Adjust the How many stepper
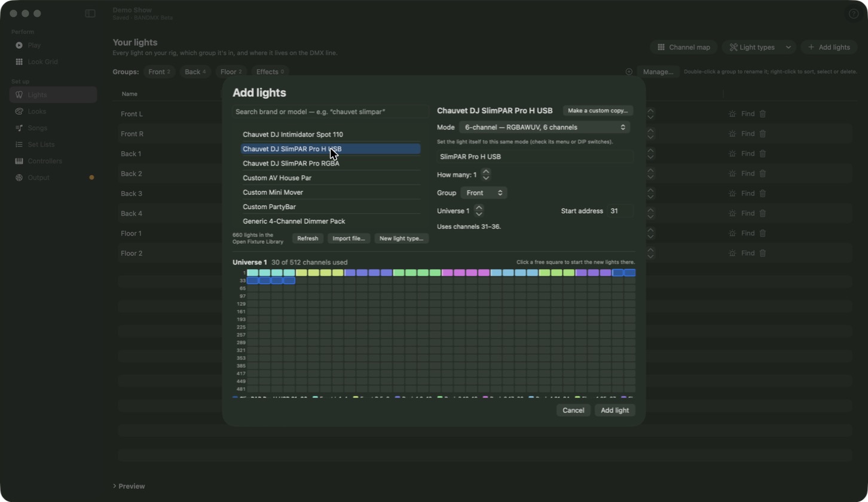The image size is (868, 502). 486,175
